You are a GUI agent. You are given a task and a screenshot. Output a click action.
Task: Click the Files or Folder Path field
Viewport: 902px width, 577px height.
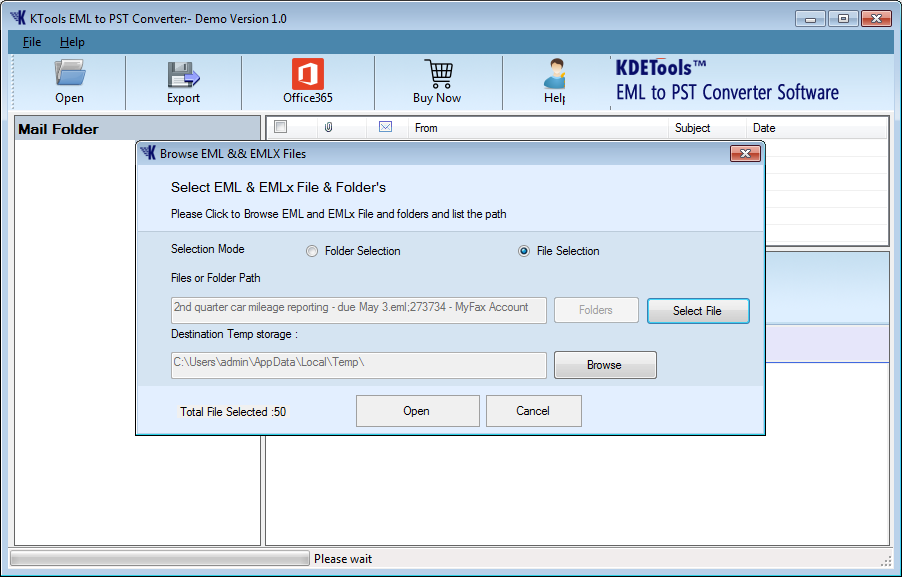[x=359, y=309]
